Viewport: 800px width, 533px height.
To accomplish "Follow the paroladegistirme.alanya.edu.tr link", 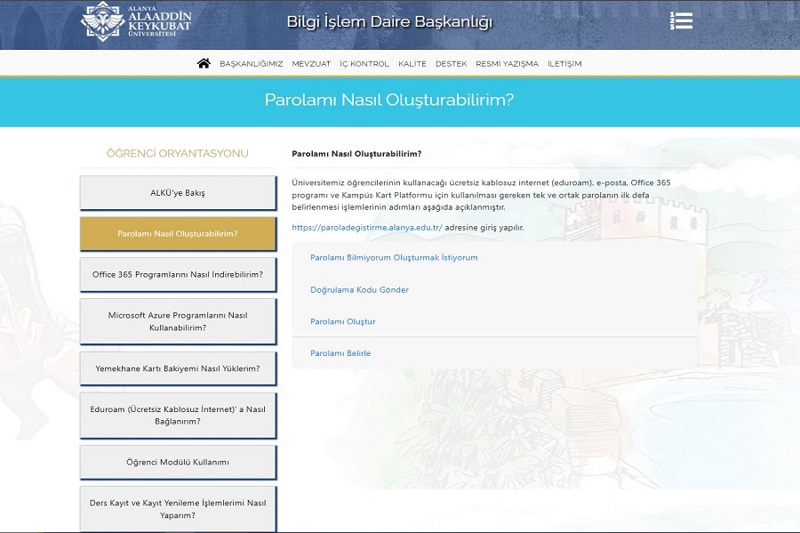I will click(367, 227).
